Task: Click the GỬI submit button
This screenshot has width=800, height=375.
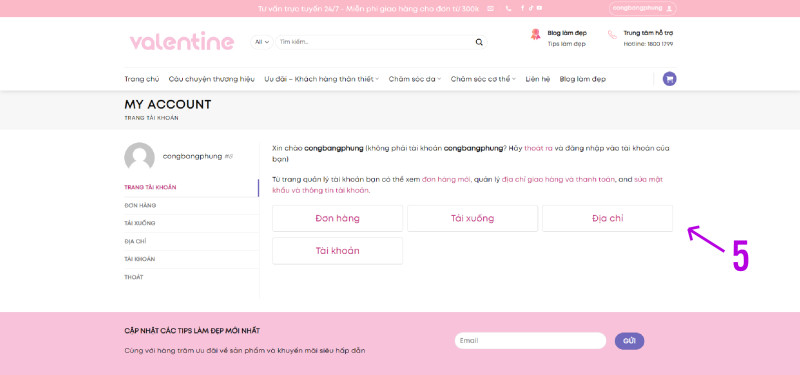Action: click(629, 341)
